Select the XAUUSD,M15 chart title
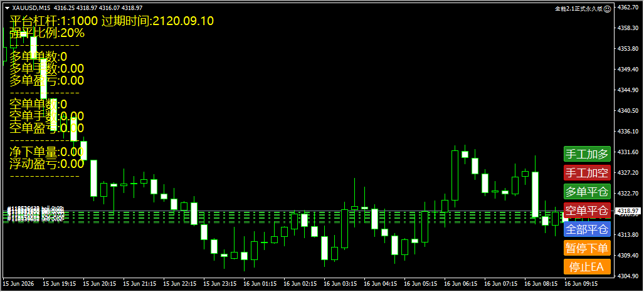 click(x=31, y=8)
